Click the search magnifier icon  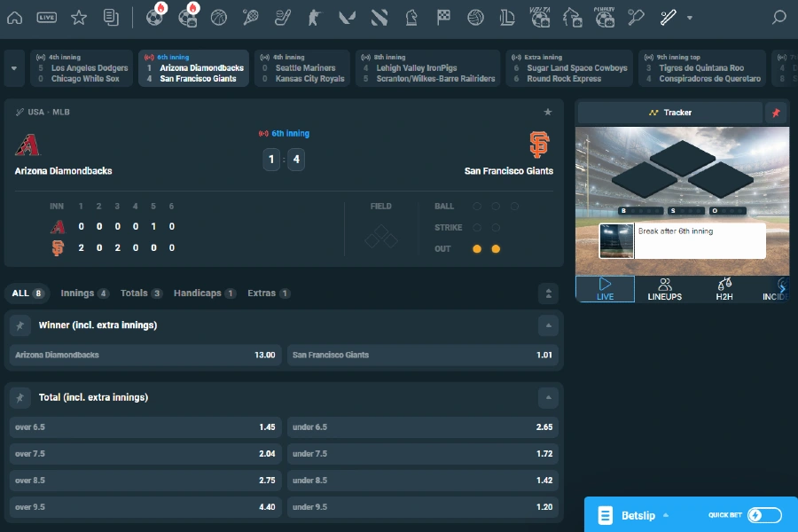click(778, 16)
